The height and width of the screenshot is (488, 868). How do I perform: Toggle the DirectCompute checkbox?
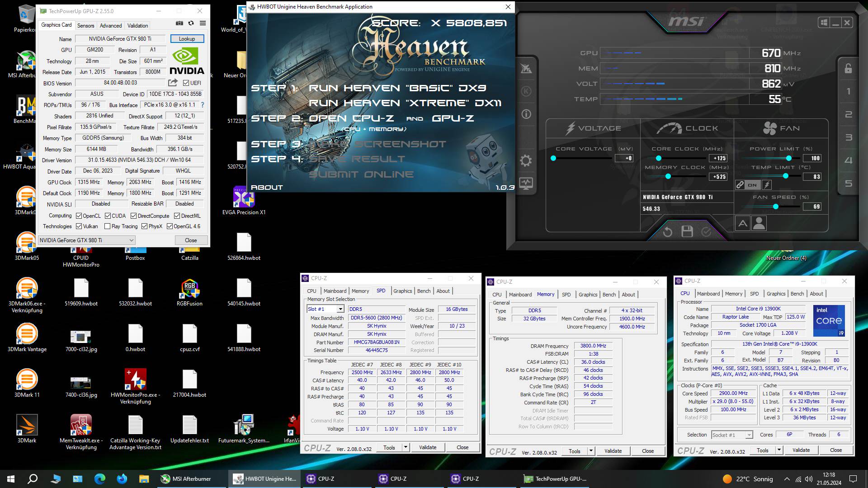(133, 216)
